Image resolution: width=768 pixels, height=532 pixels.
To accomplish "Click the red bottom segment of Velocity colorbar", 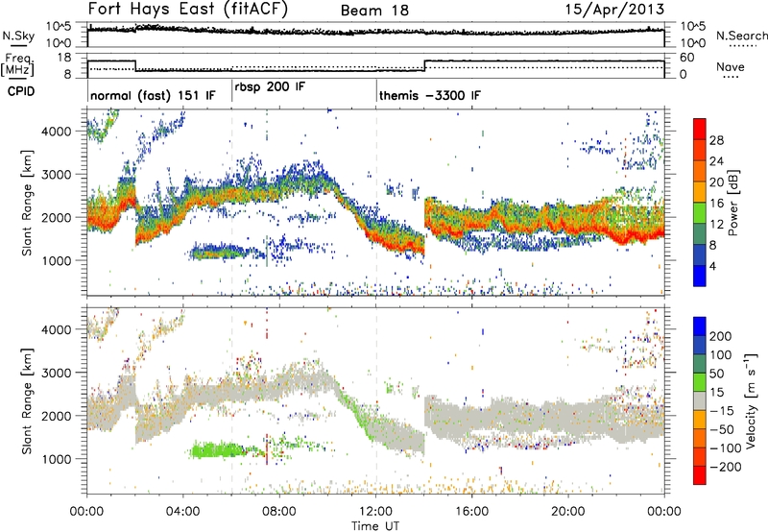I will point(700,475).
